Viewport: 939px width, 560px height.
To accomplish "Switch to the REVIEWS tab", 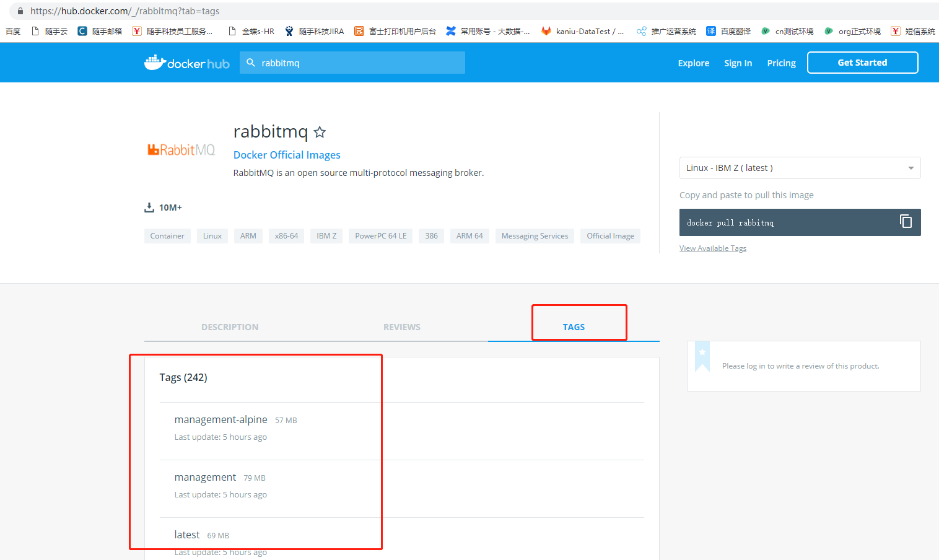I will point(402,327).
